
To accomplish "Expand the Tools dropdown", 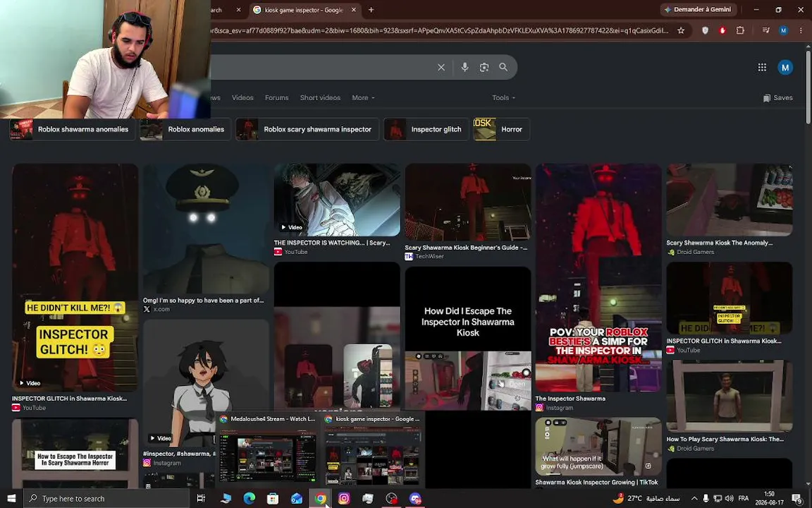I will (x=503, y=98).
